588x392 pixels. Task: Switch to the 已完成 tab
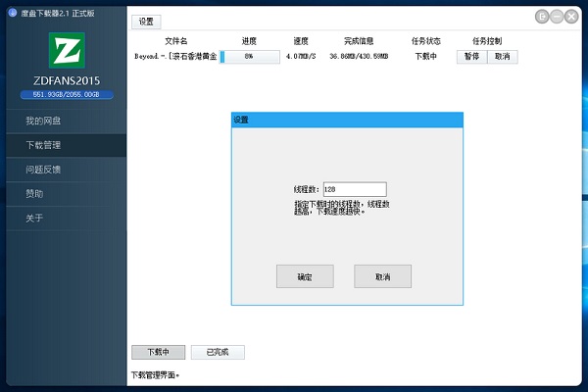(x=218, y=352)
